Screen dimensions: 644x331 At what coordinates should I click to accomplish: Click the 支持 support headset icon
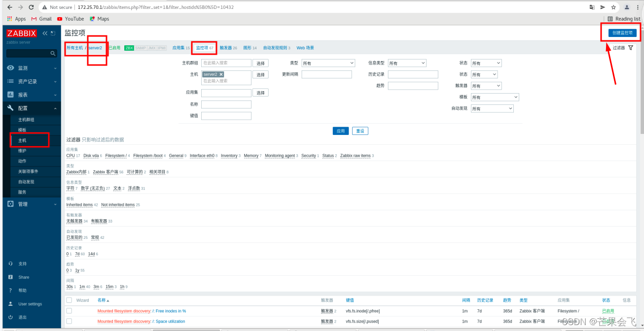click(10, 264)
